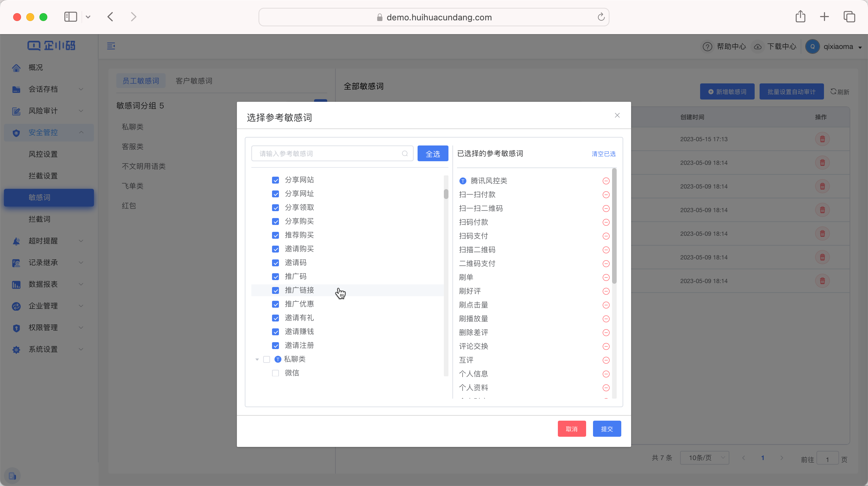868x486 pixels.
Task: Click the Safari share icon
Action: click(800, 17)
